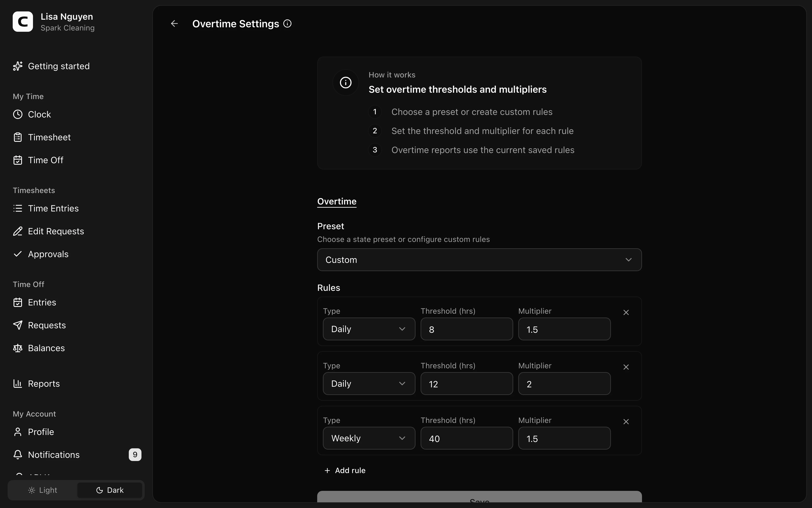This screenshot has width=812, height=508.
Task: Remove the Daily 8-hour rule
Action: tap(626, 312)
